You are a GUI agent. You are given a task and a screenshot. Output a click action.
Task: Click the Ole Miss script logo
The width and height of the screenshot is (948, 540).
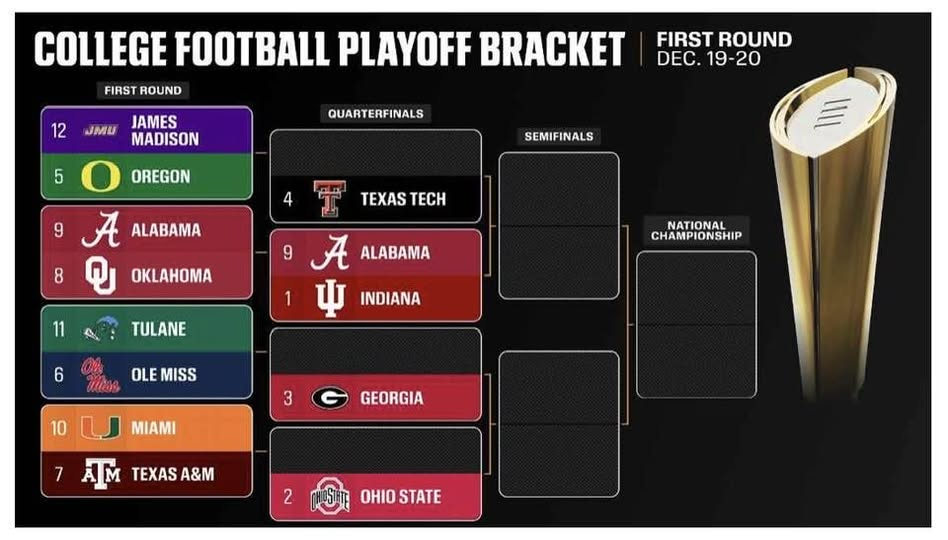pos(100,375)
